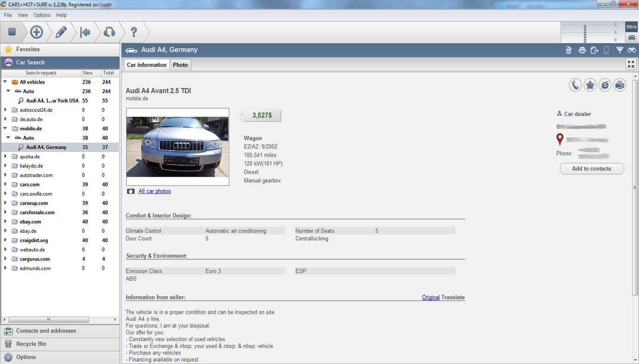Collapse the Auto node under All vehicles
This screenshot has height=364, width=639.
click(x=8, y=91)
